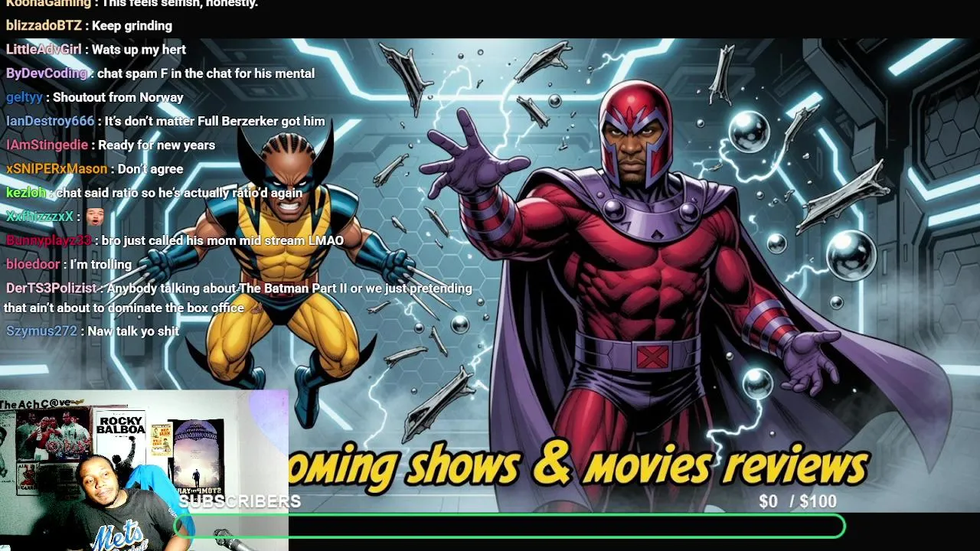Click the SUBSCRIBERS label
This screenshot has width=980, height=551.
[x=240, y=501]
